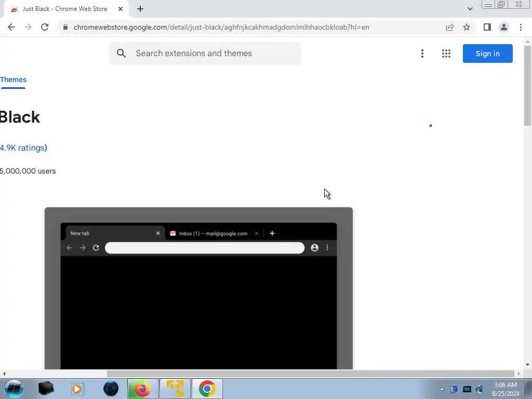532x399 pixels.
Task: Go back to the previous page
Action: pos(11,27)
